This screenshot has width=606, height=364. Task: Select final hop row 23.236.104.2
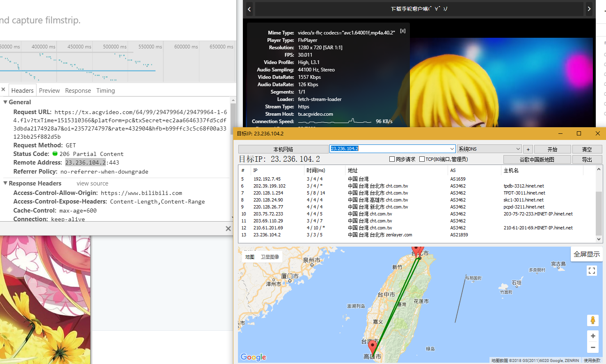(x=416, y=235)
